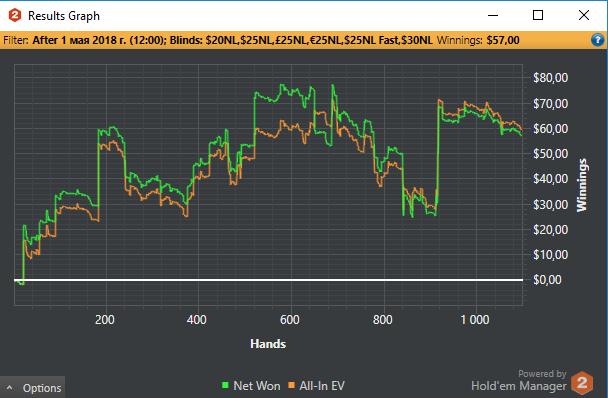The height and width of the screenshot is (398, 608).
Task: Click the filter text After 1 мая 2018
Action: [99, 40]
